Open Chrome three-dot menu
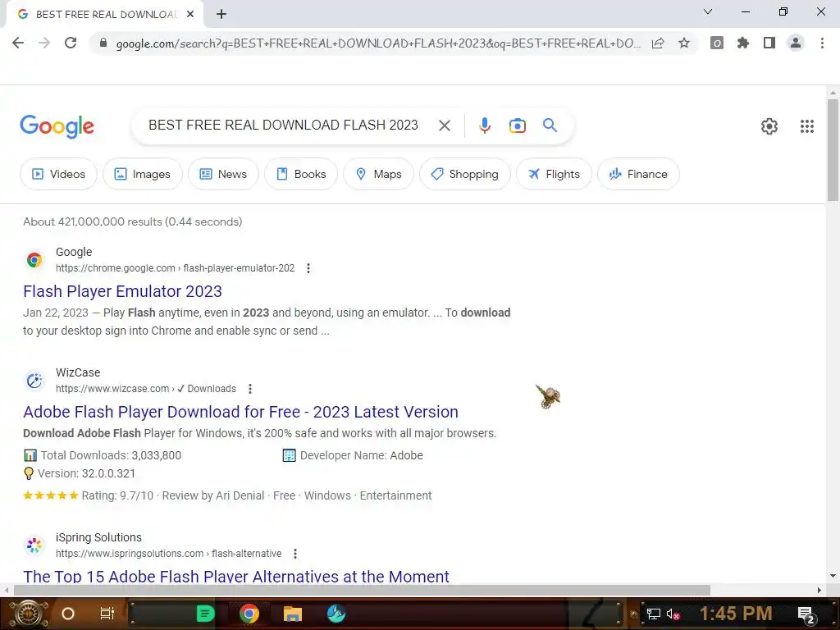This screenshot has width=840, height=630. [822, 43]
